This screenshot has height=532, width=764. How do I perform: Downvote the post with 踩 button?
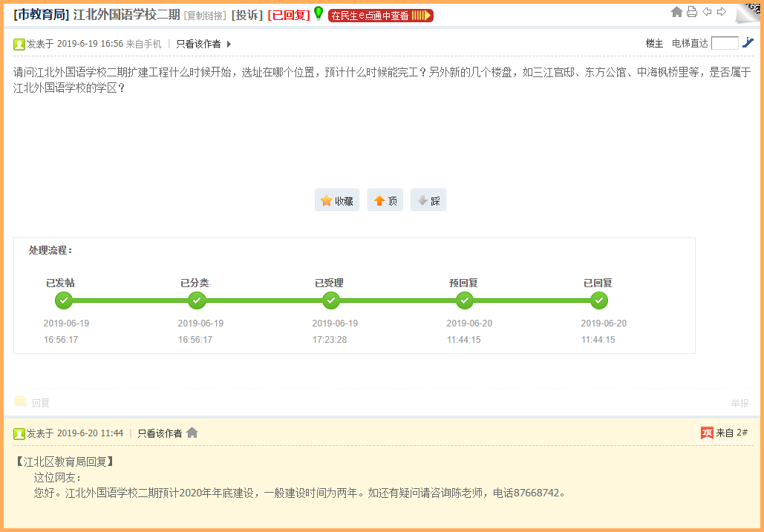click(428, 200)
